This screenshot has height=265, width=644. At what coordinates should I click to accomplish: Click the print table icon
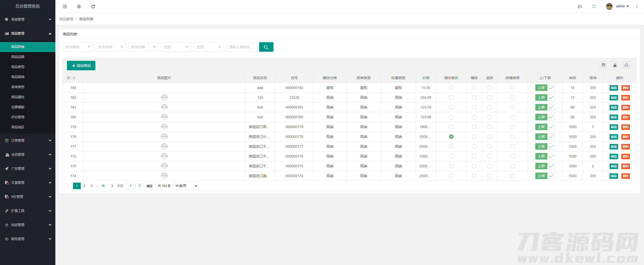[x=626, y=65]
